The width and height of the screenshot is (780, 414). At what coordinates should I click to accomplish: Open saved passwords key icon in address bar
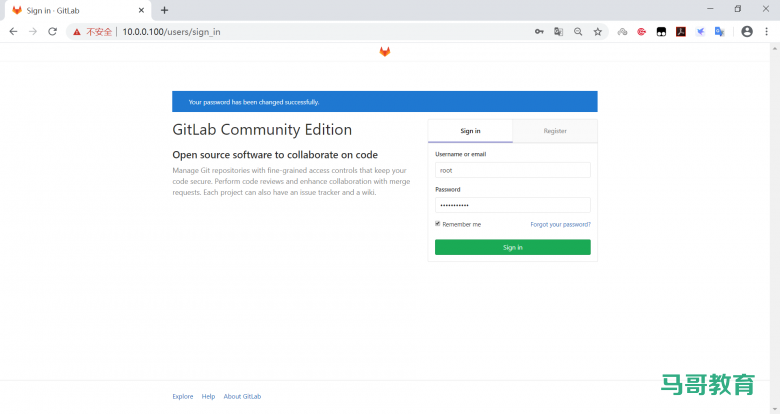(x=539, y=31)
